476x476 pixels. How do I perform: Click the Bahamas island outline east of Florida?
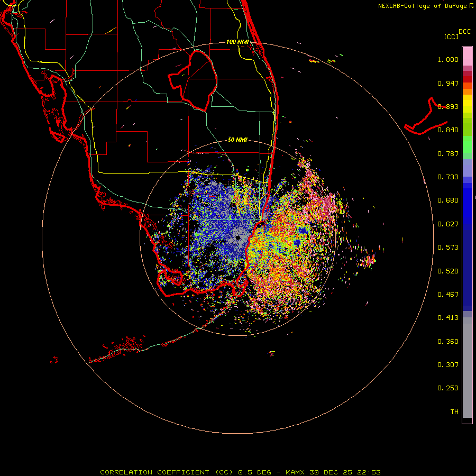click(x=426, y=117)
